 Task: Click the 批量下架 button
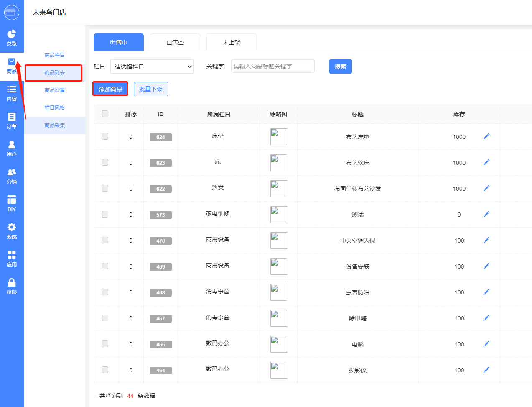[x=150, y=89]
